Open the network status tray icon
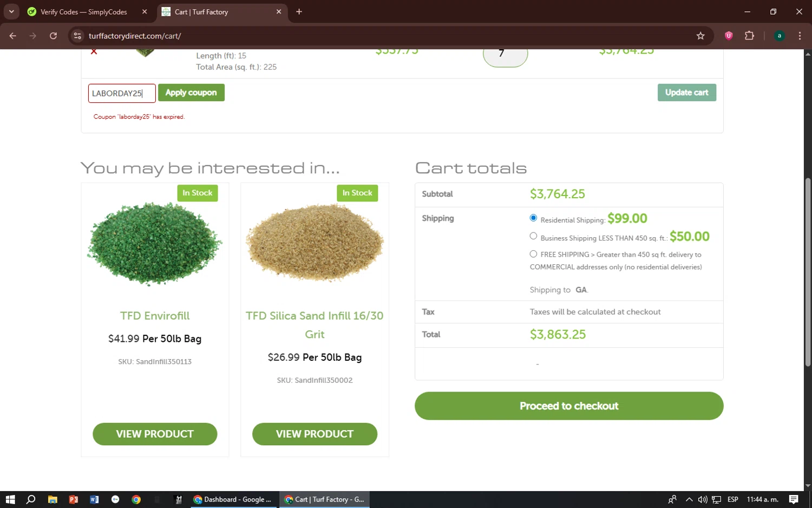This screenshot has height=508, width=812. [716, 499]
